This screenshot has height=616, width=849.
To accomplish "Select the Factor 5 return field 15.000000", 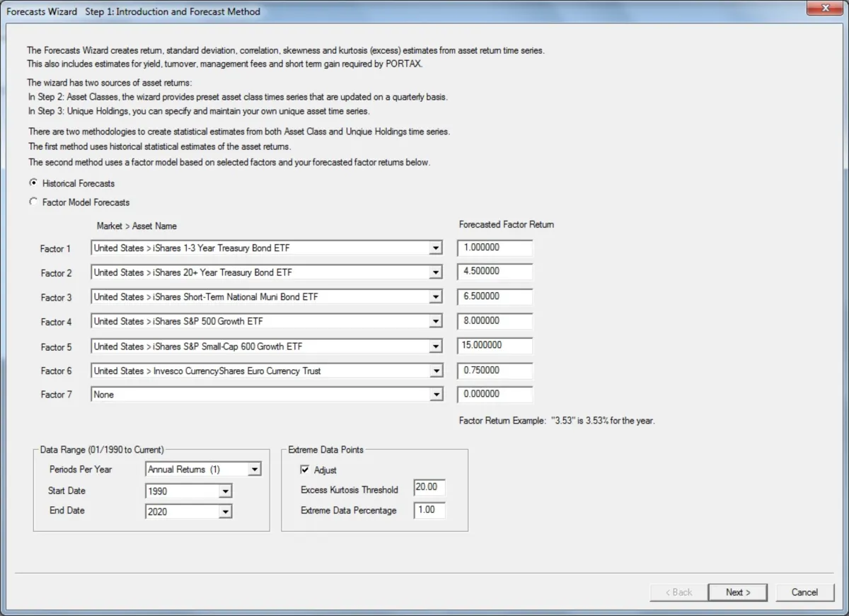I will [495, 346].
